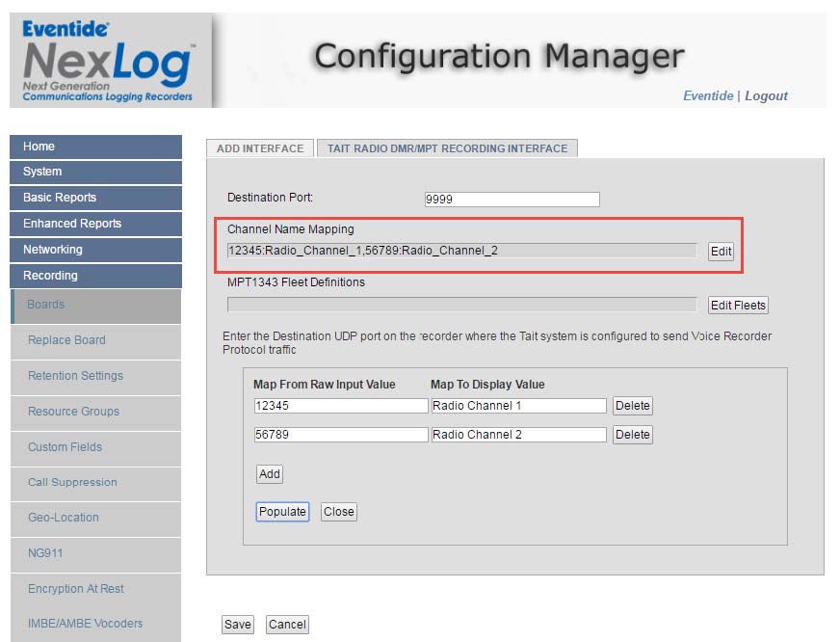This screenshot has height=642, width=840.
Task: Open the Geo-Location sidebar item
Action: pyautogui.click(x=64, y=518)
